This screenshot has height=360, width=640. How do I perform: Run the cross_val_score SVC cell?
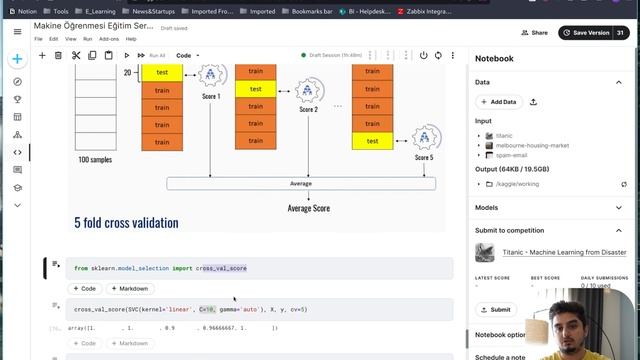(56, 305)
